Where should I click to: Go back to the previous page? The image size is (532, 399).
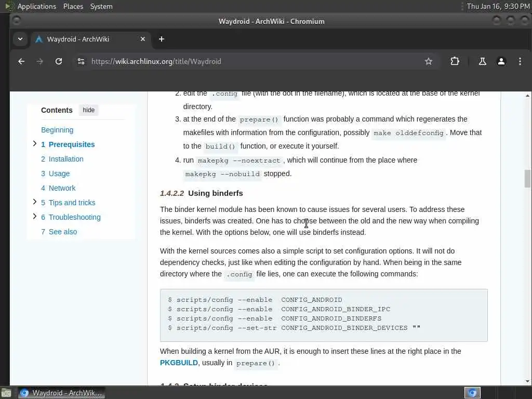click(21, 61)
